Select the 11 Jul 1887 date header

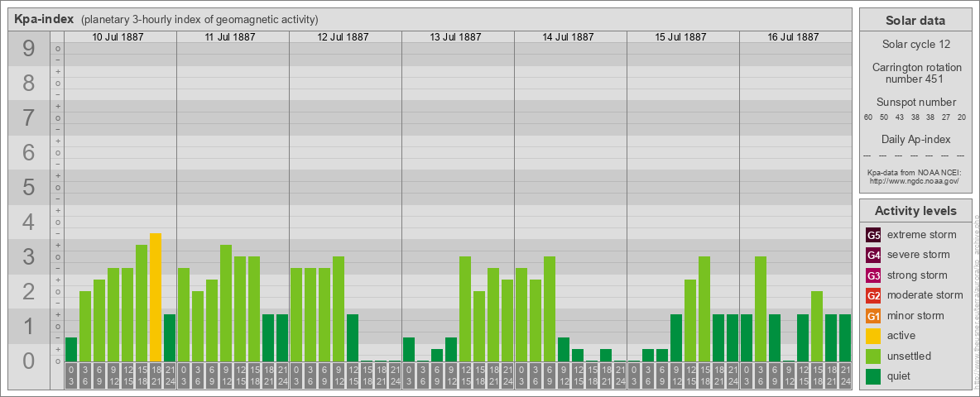(x=231, y=37)
